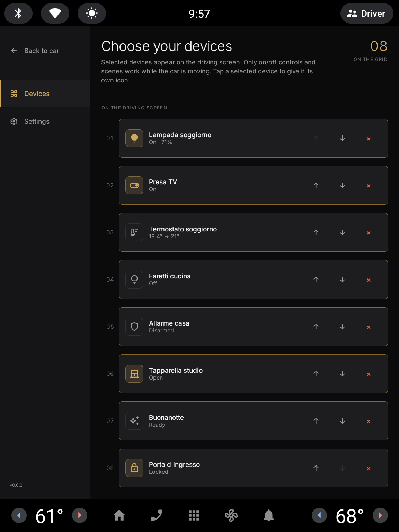Increase right temperature above 68 degrees
Screen dimensions: 399x532
pos(380,515)
